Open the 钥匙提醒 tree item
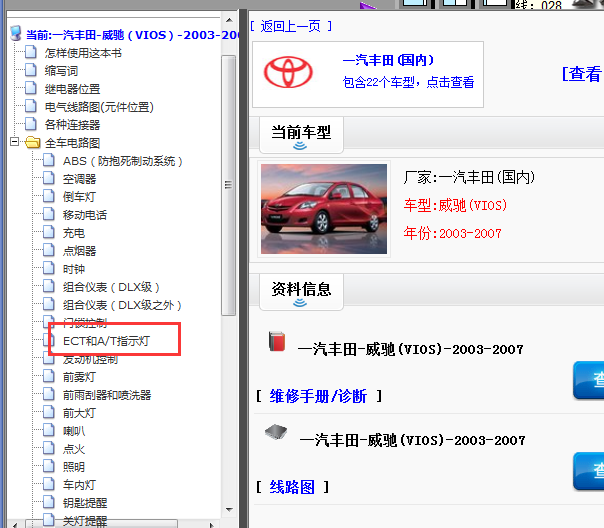Screen dimensions: 604x528 (x=85, y=503)
